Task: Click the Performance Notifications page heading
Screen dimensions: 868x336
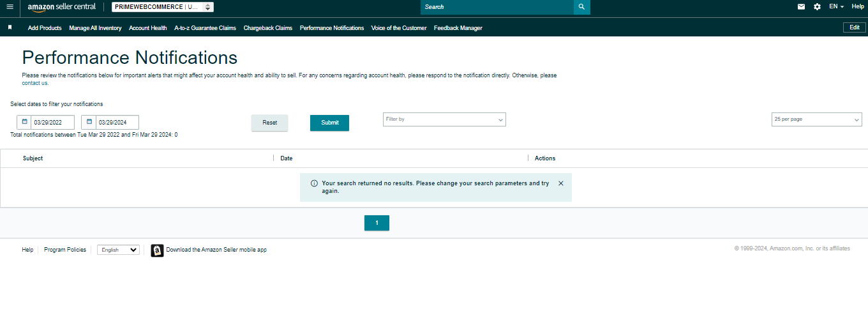Action: coord(130,57)
